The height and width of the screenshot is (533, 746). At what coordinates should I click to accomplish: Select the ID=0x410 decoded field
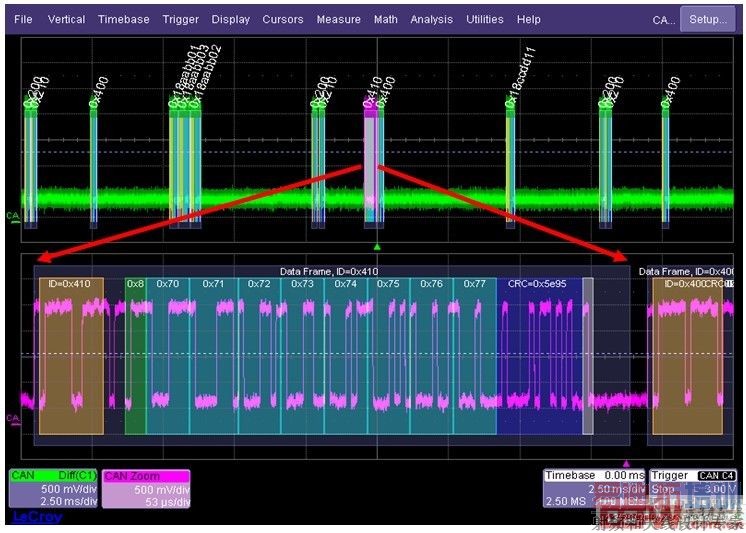pos(71,356)
